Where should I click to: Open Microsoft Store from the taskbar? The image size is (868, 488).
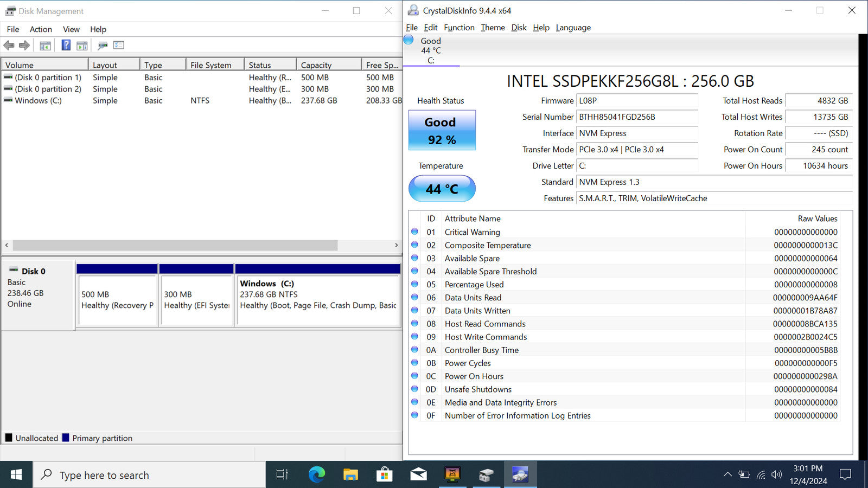tap(384, 475)
